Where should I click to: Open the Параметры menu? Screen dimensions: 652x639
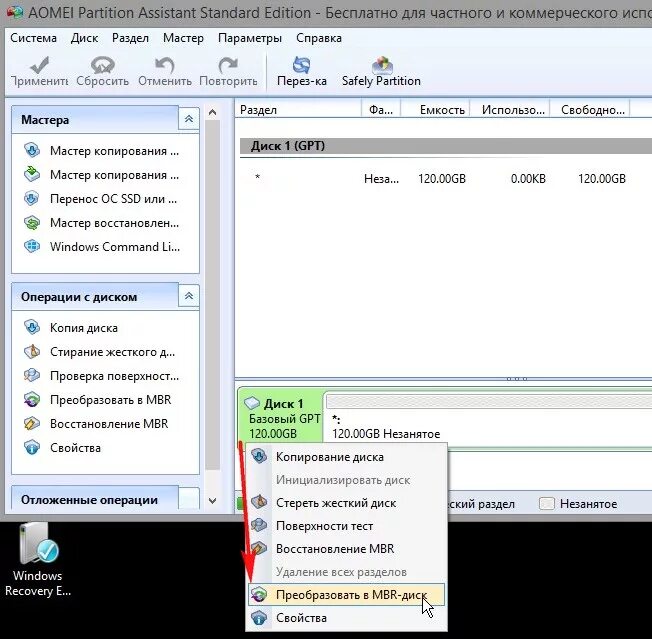tap(250, 38)
